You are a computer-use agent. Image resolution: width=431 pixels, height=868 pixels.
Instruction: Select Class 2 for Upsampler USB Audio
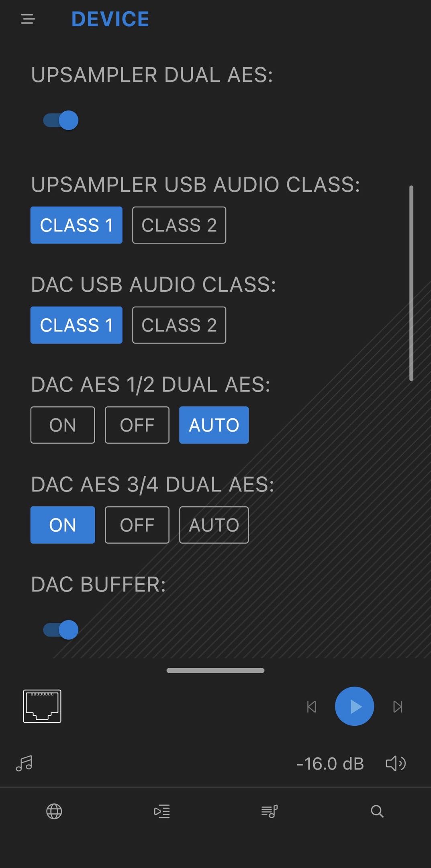coord(179,225)
